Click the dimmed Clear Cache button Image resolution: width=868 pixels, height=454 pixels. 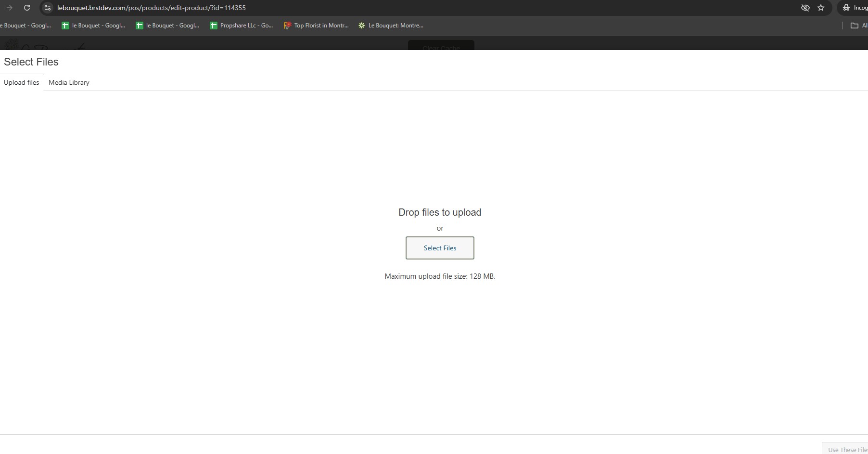pyautogui.click(x=441, y=46)
